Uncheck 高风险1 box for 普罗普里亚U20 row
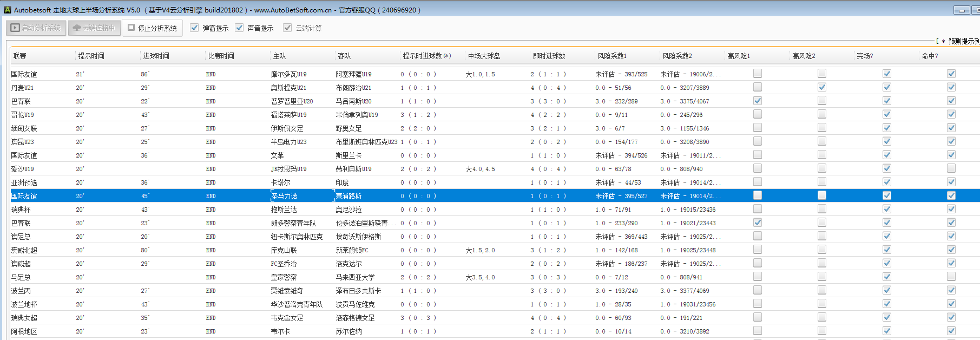This screenshot has height=340, width=980. [758, 101]
